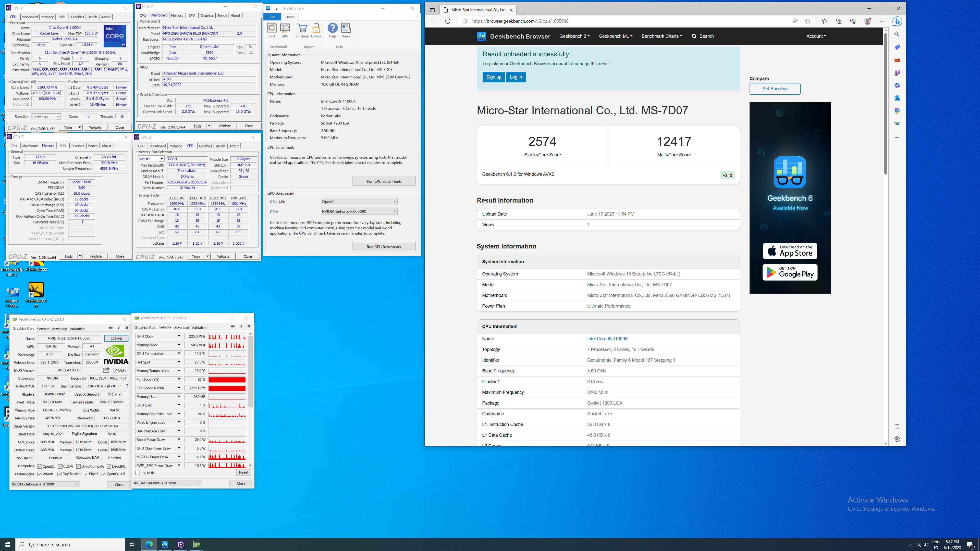Click the Edge sidebar settings gear icon
Viewport: 980px width, 551px height.
897,439
